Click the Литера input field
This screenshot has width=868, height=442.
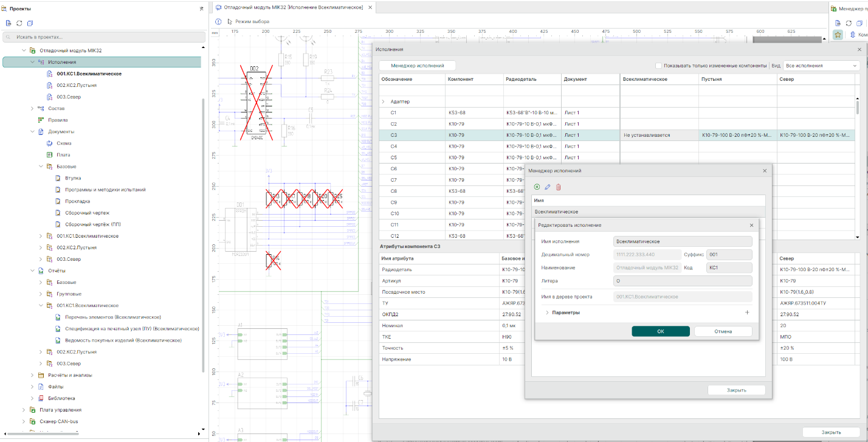(x=683, y=281)
